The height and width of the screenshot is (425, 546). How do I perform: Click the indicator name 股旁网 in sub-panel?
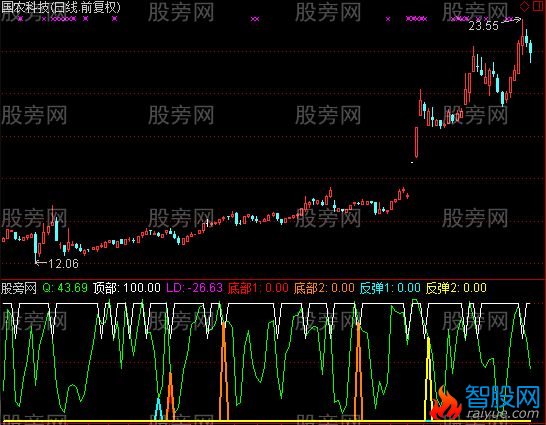pyautogui.click(x=19, y=288)
